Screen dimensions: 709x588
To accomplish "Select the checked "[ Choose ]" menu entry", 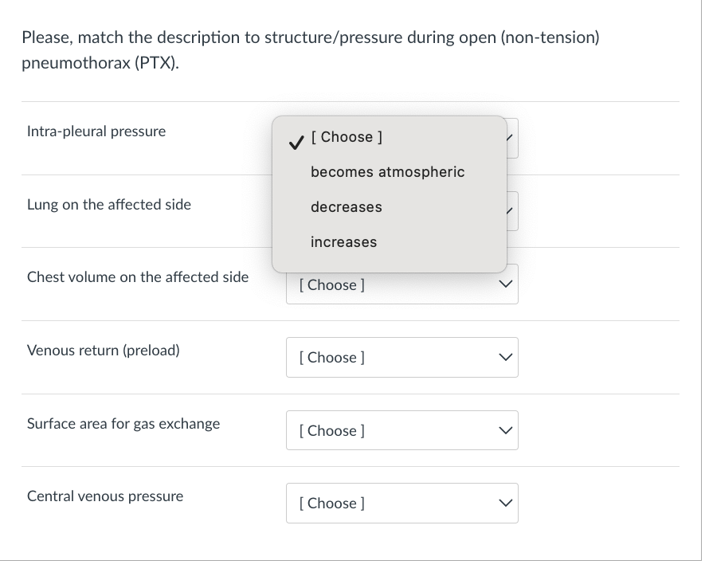I will coord(347,137).
